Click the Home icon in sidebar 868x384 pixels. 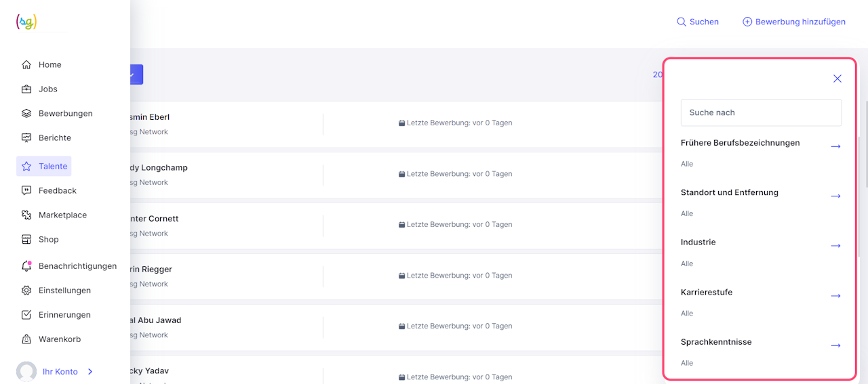pyautogui.click(x=26, y=65)
